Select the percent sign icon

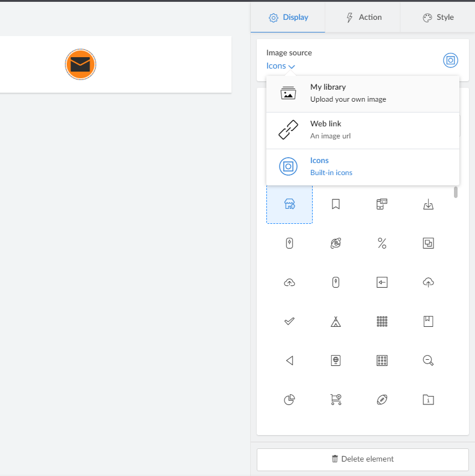pyautogui.click(x=382, y=243)
